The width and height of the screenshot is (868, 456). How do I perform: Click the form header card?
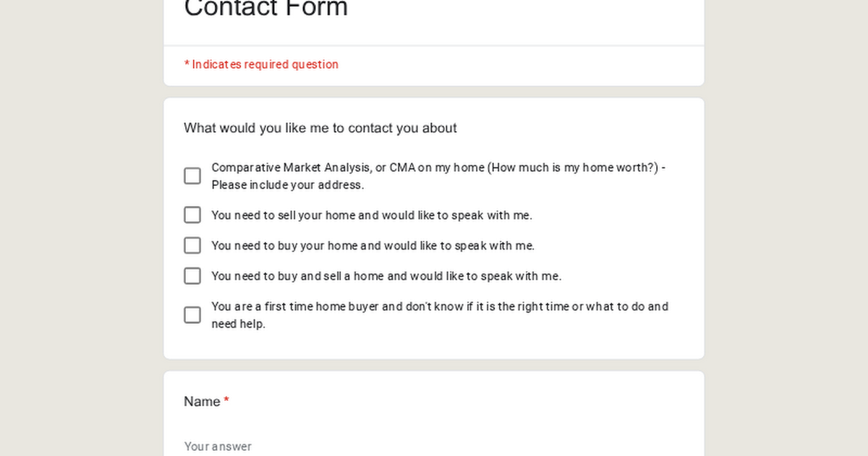[x=434, y=22]
